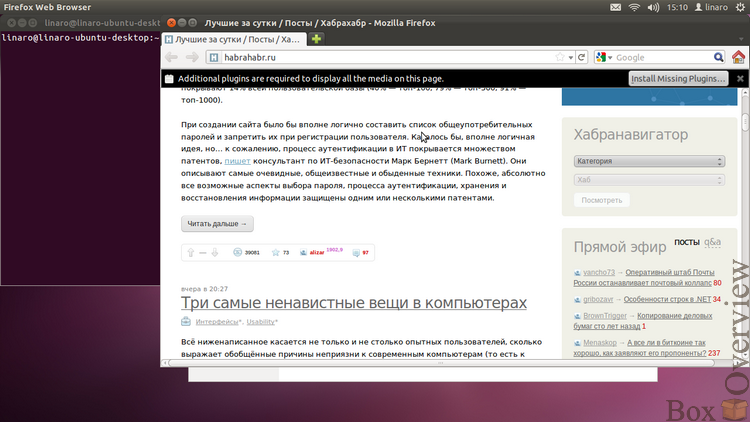Click the Google search field
Viewport: 750px width, 422px height.
click(x=662, y=57)
